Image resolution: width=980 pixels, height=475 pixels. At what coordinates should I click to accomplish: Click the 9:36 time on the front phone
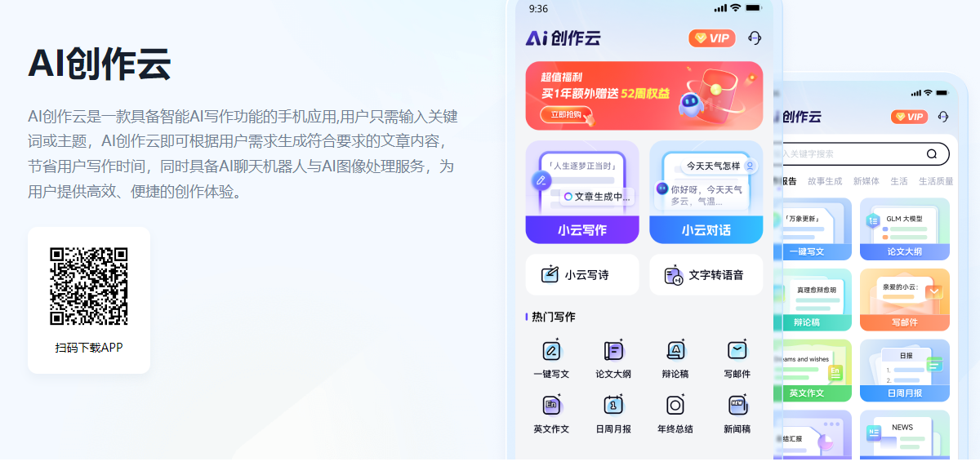pyautogui.click(x=538, y=8)
